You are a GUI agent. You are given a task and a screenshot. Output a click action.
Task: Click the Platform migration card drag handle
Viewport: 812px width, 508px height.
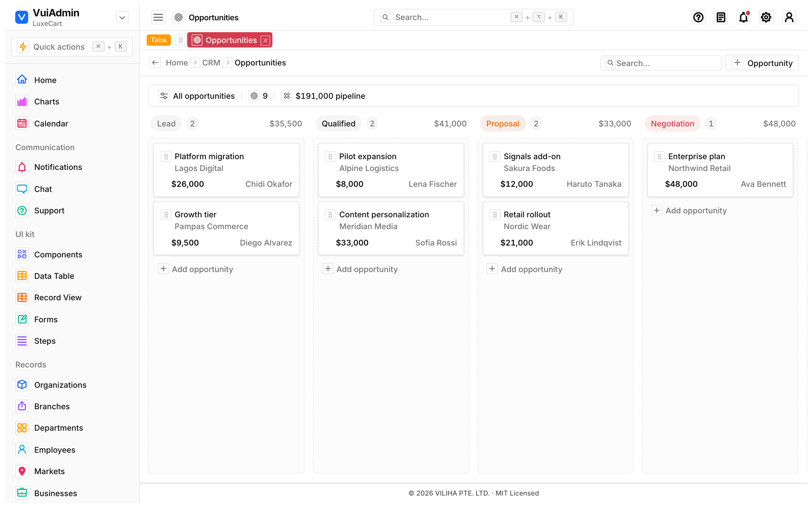point(166,157)
